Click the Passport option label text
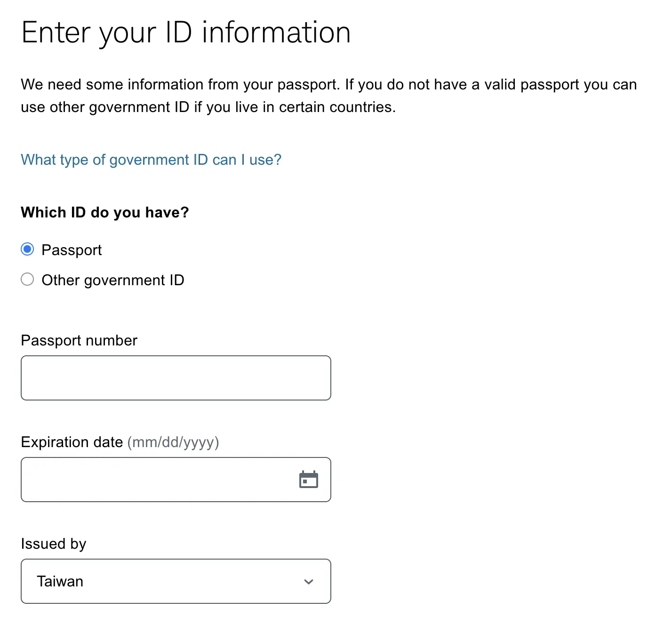672x625 pixels. (72, 250)
